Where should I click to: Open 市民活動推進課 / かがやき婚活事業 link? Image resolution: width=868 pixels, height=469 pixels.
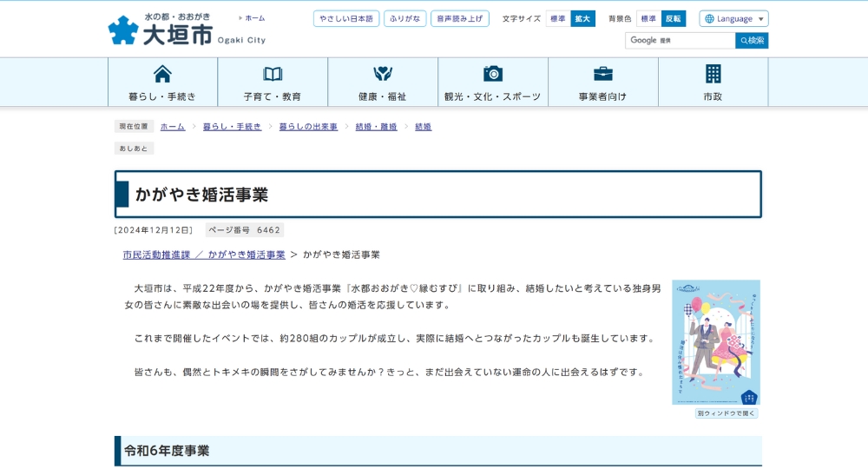[x=204, y=254]
